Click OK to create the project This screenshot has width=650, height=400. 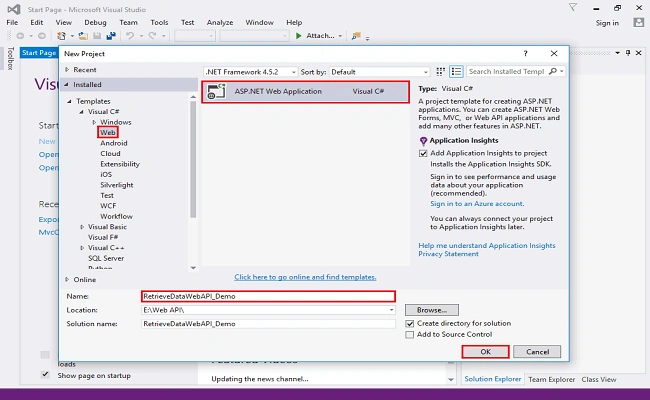[485, 352]
